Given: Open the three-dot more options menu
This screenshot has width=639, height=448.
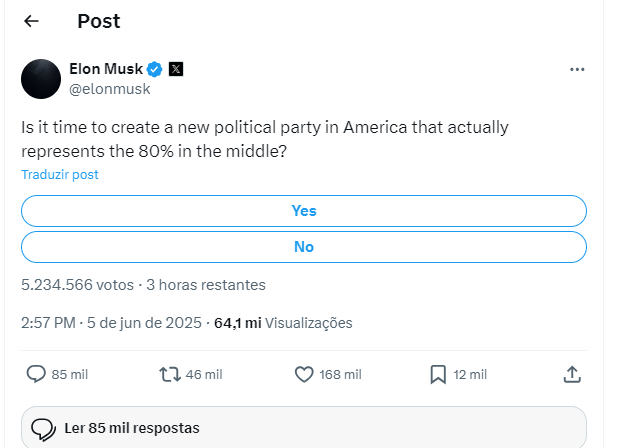Looking at the screenshot, I should pos(577,70).
